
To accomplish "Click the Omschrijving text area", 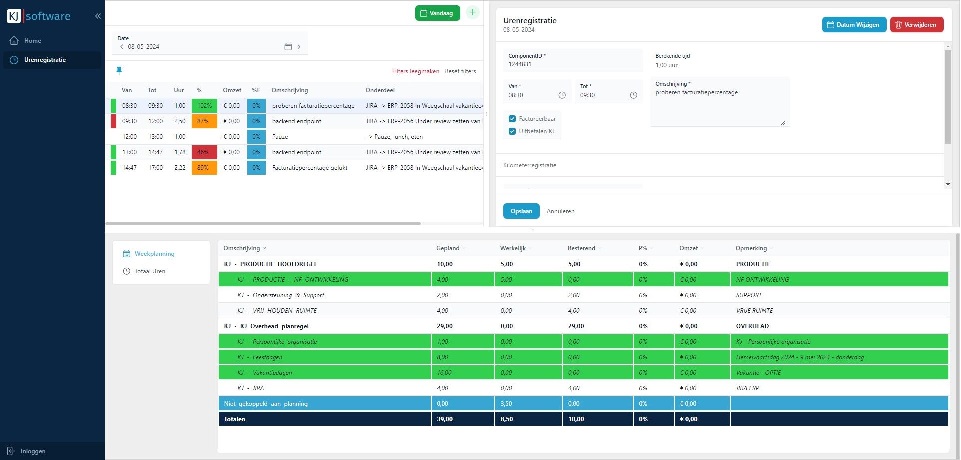I will pyautogui.click(x=718, y=108).
